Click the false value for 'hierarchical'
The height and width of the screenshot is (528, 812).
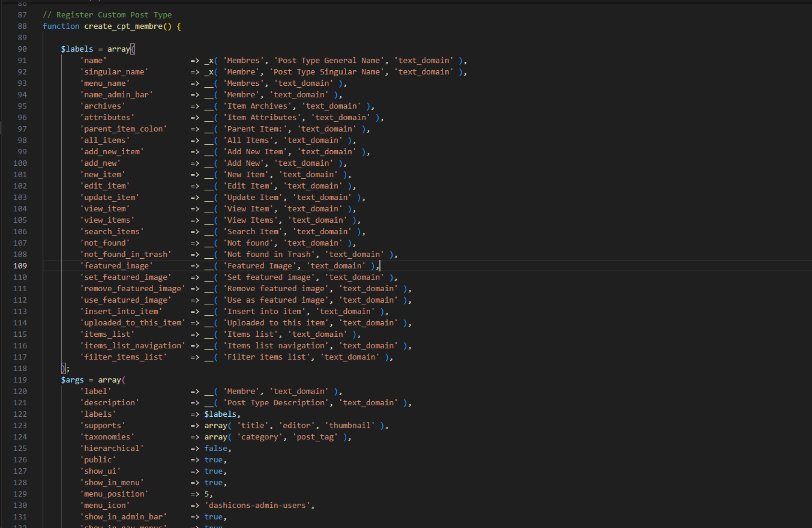coord(216,448)
